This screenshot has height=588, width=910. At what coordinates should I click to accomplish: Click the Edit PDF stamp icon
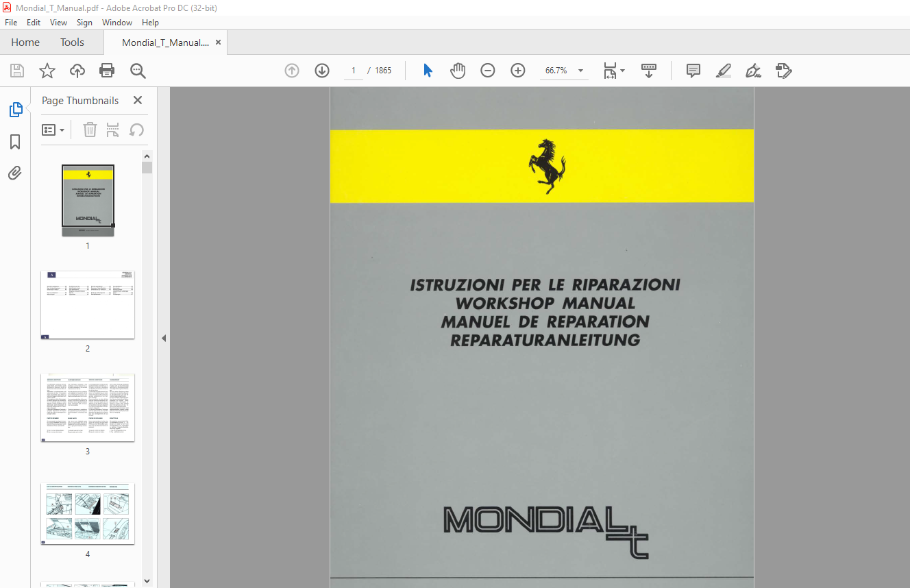click(783, 71)
